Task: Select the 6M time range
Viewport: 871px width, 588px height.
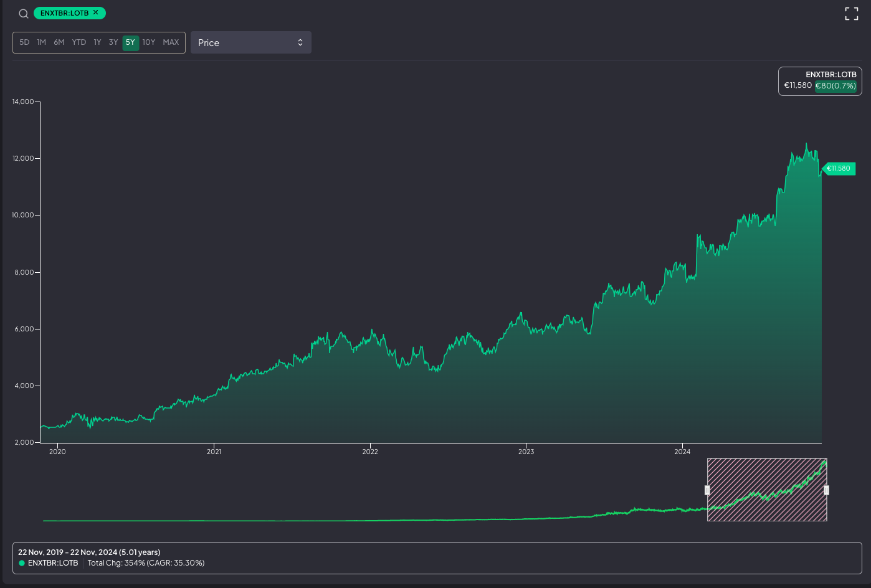Action: pos(59,42)
